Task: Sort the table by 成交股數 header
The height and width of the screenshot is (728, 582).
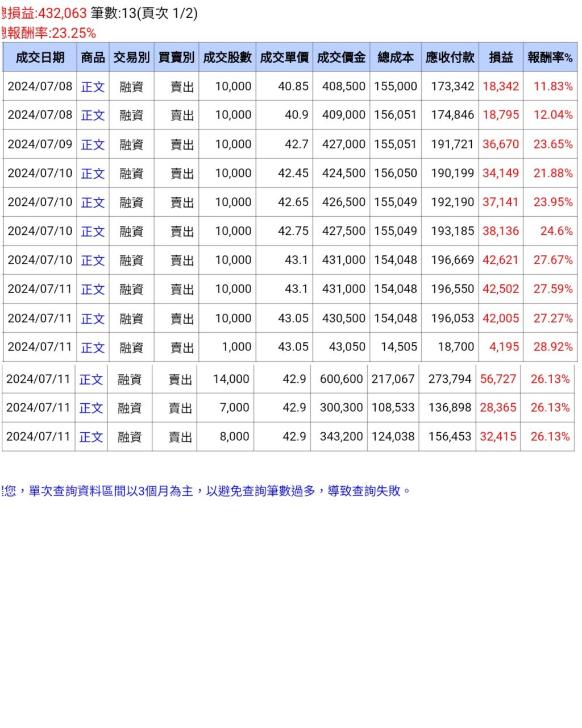Action: click(227, 57)
